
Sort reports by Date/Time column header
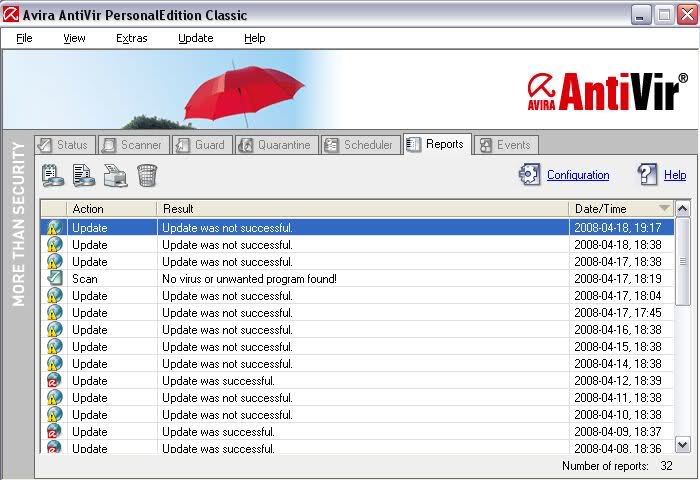click(620, 208)
